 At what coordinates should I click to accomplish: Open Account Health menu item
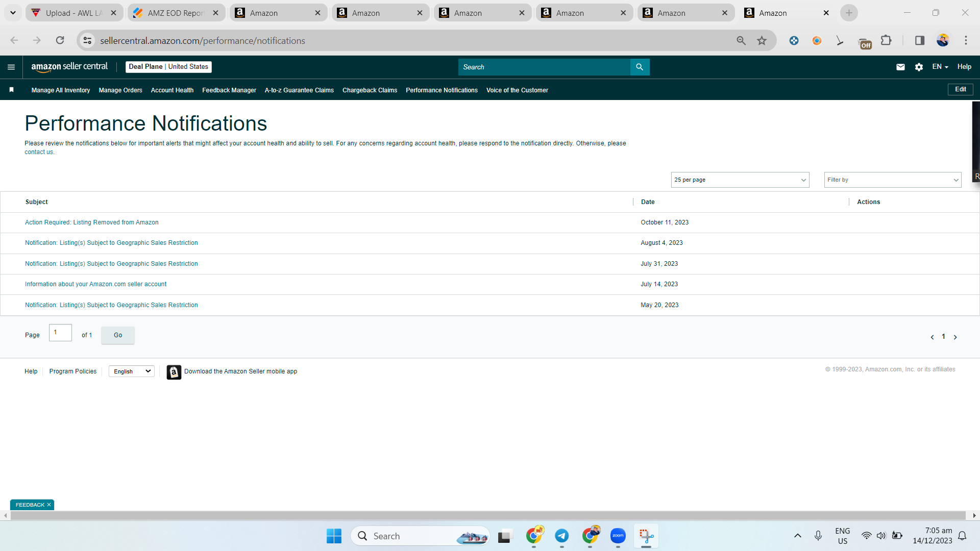tap(172, 90)
